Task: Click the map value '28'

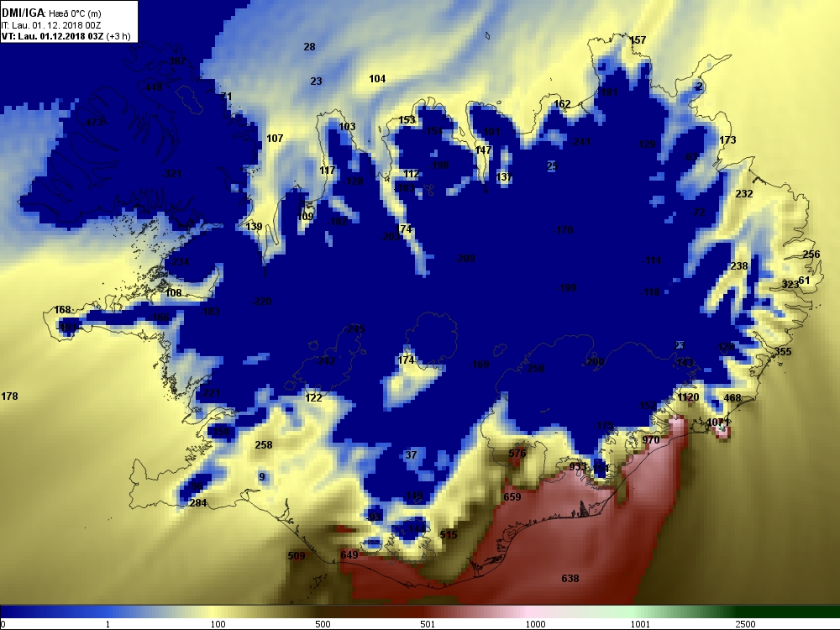Action: pos(310,46)
